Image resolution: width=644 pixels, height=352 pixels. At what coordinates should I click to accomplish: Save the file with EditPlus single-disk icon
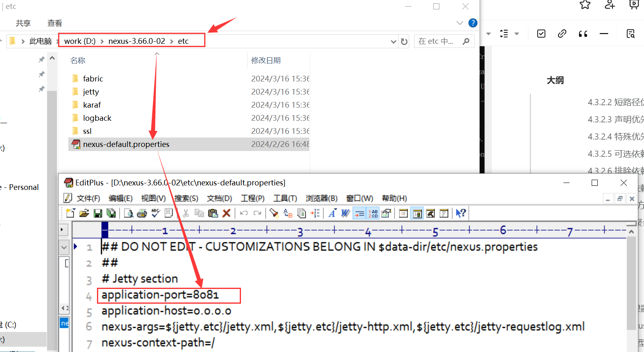pyautogui.click(x=98, y=213)
